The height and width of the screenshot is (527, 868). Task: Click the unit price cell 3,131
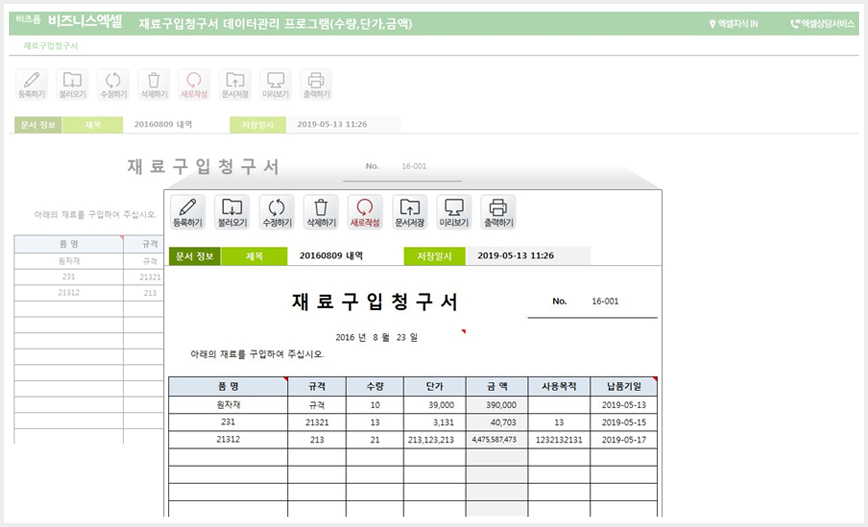pos(435,422)
